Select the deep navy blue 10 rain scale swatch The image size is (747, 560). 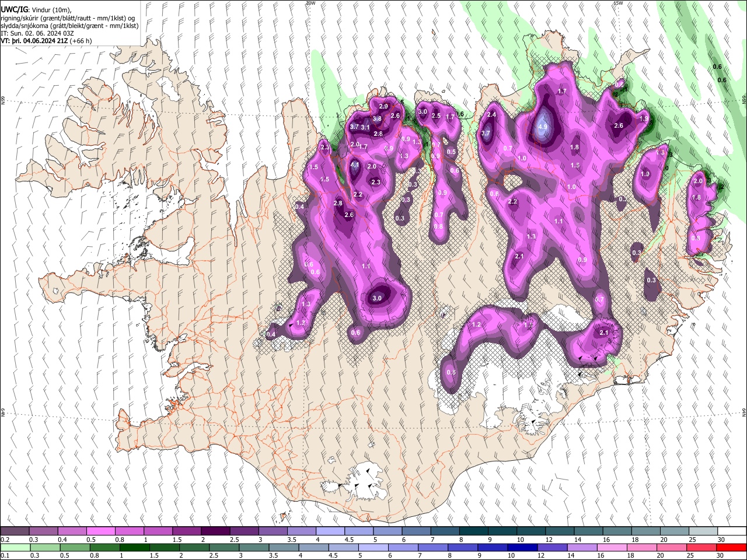click(522, 547)
